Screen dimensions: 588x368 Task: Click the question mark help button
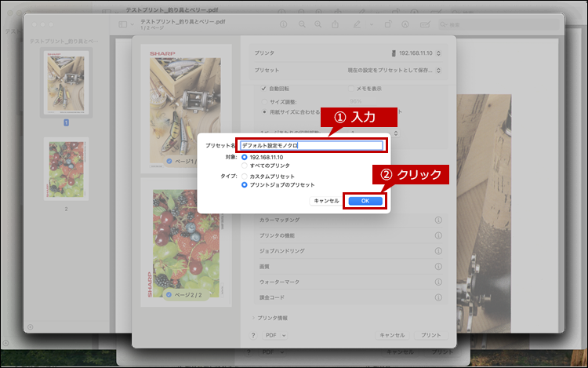pyautogui.click(x=253, y=334)
